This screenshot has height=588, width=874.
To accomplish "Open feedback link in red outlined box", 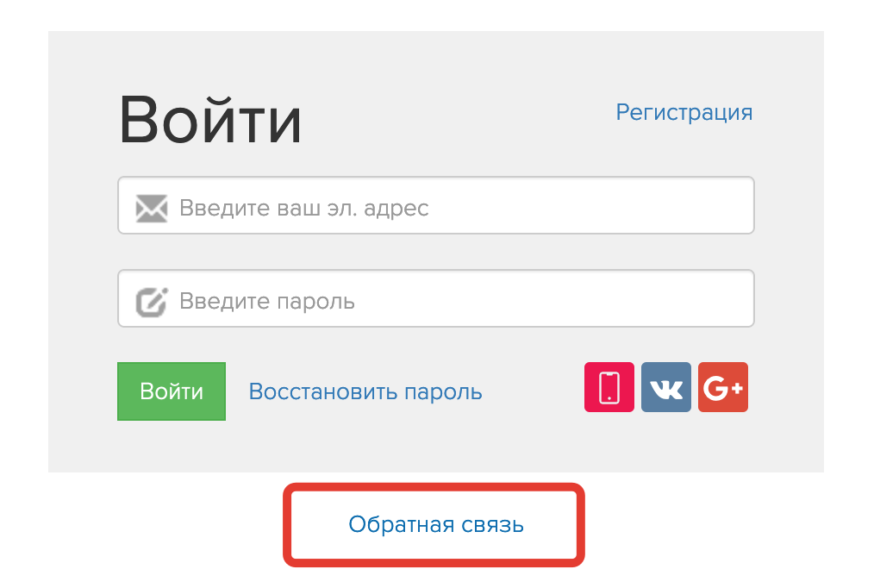I will [x=436, y=524].
